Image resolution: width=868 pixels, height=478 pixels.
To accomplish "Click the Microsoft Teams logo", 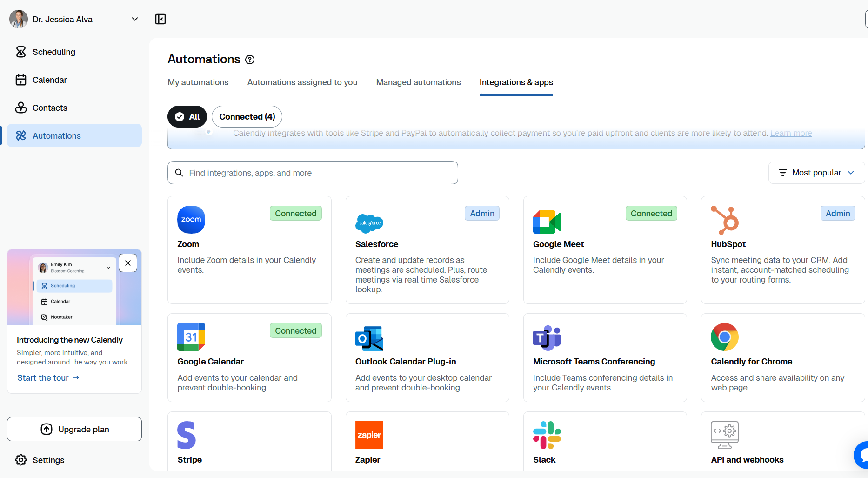I will pyautogui.click(x=547, y=337).
